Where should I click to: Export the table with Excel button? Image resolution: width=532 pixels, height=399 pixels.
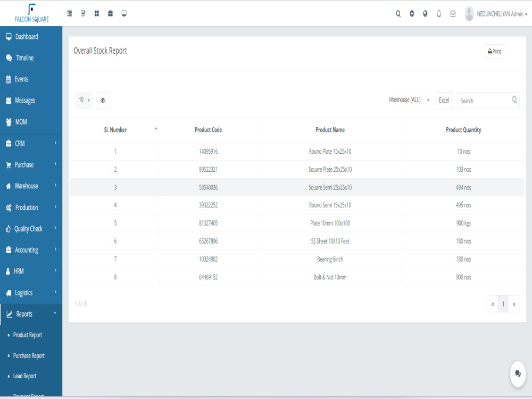[x=444, y=101]
